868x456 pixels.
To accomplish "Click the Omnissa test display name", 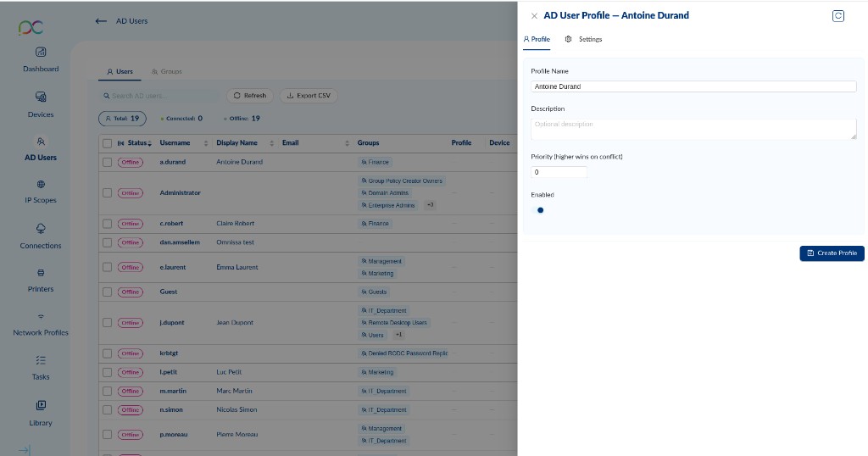I will coord(236,242).
